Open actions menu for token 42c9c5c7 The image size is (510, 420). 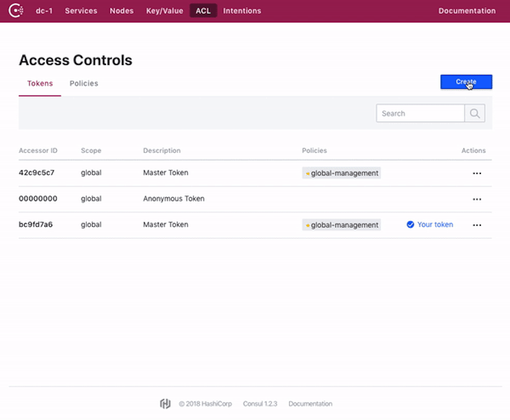[x=477, y=173]
